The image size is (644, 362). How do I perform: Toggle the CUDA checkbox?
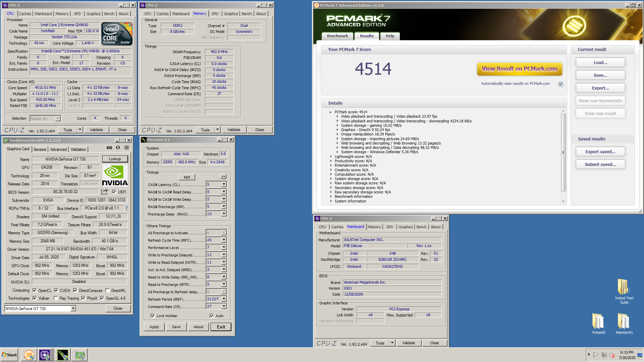(56, 291)
